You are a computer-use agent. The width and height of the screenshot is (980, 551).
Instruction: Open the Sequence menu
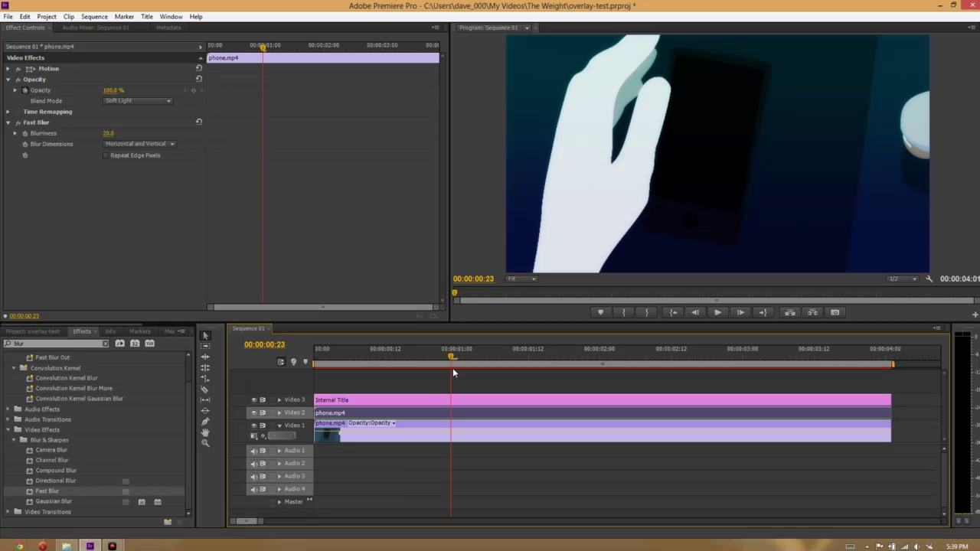[94, 16]
